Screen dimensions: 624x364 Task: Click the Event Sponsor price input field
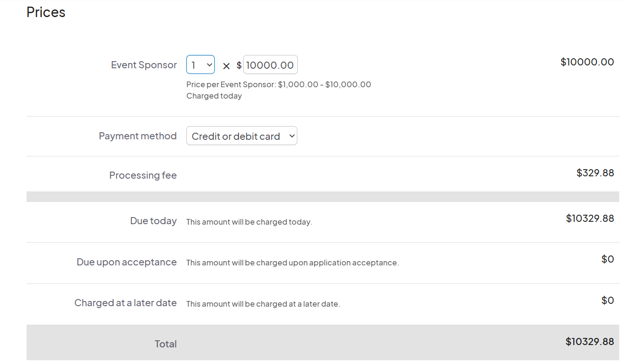tap(270, 65)
